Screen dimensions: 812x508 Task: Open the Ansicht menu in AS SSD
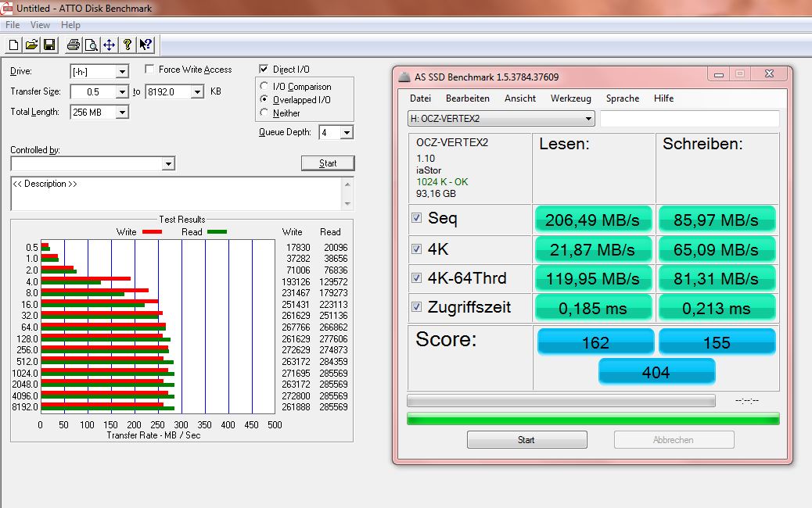520,98
